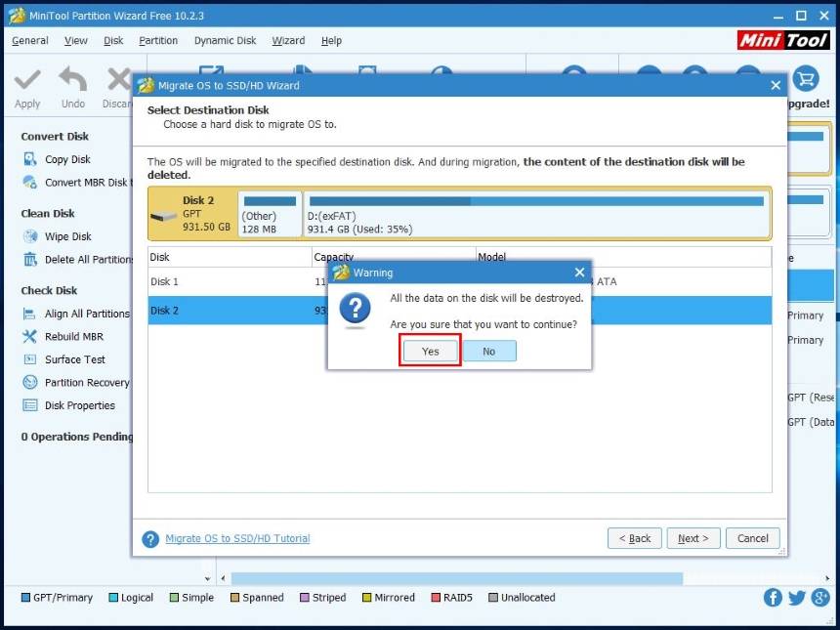Click the Copy Disk icon
The height and width of the screenshot is (630, 840).
[x=30, y=159]
